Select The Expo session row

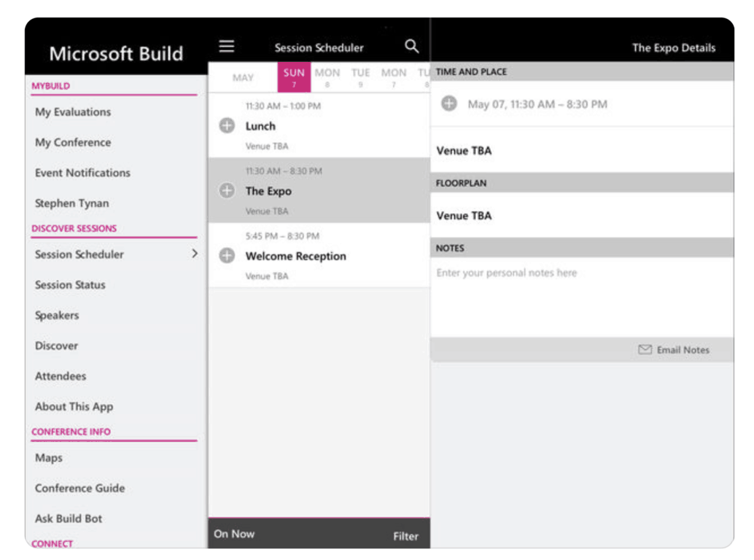pos(319,190)
